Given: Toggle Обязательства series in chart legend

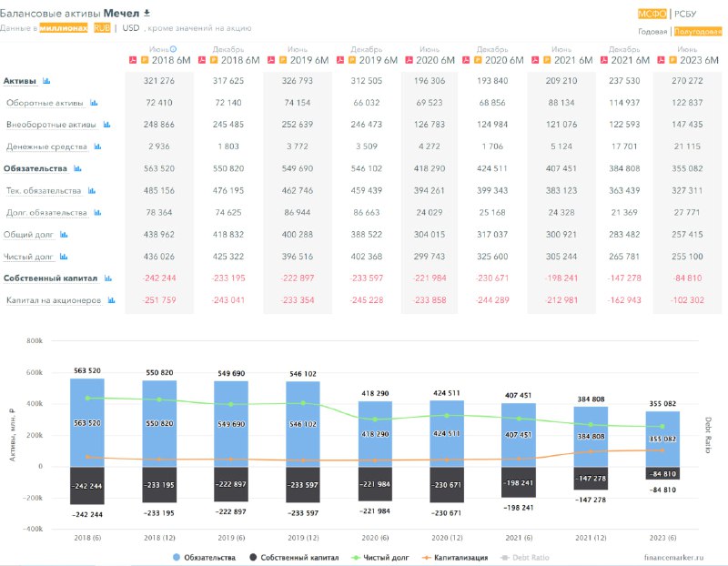Looking at the screenshot, I should 204,557.
